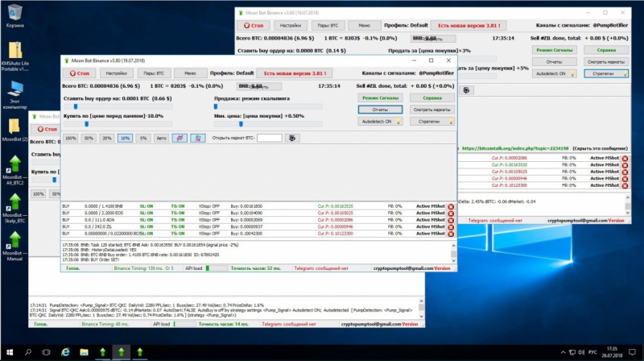Screen dimensions: 644x361
Task: Open Стратегии in the front window
Action: pyautogui.click(x=432, y=122)
